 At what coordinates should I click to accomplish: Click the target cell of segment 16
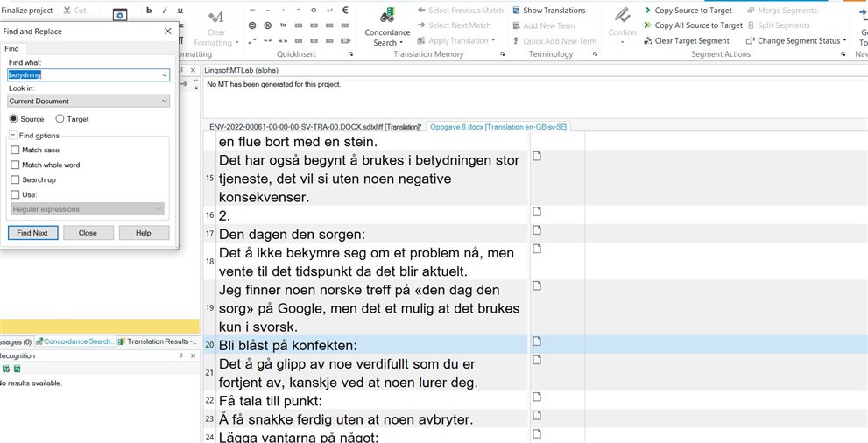click(x=726, y=215)
